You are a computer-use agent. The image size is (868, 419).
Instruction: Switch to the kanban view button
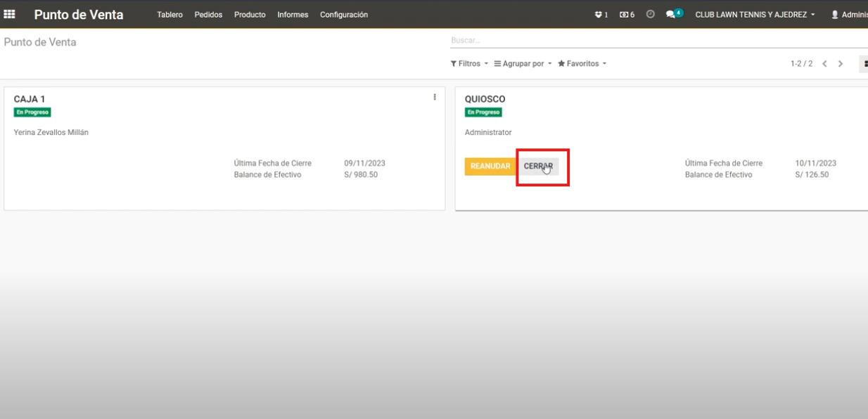click(864, 64)
